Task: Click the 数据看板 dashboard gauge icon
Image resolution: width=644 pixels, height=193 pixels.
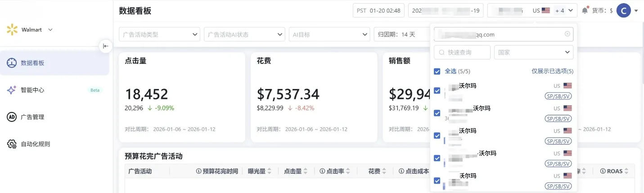Action: 12,63
